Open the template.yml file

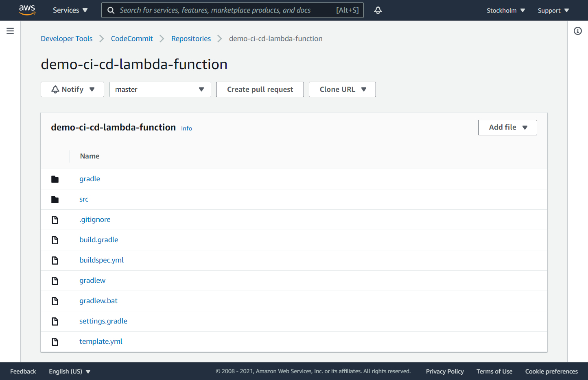(101, 341)
